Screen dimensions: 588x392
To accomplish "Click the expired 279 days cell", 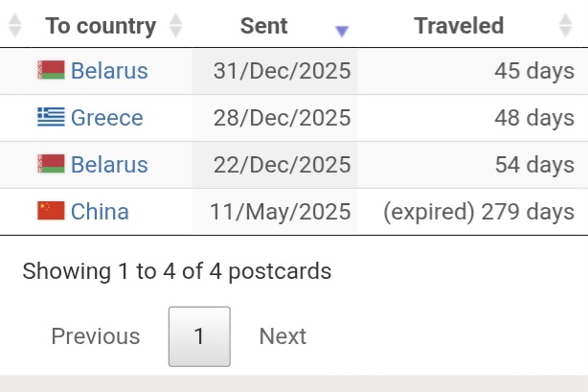I will pyautogui.click(x=478, y=211).
